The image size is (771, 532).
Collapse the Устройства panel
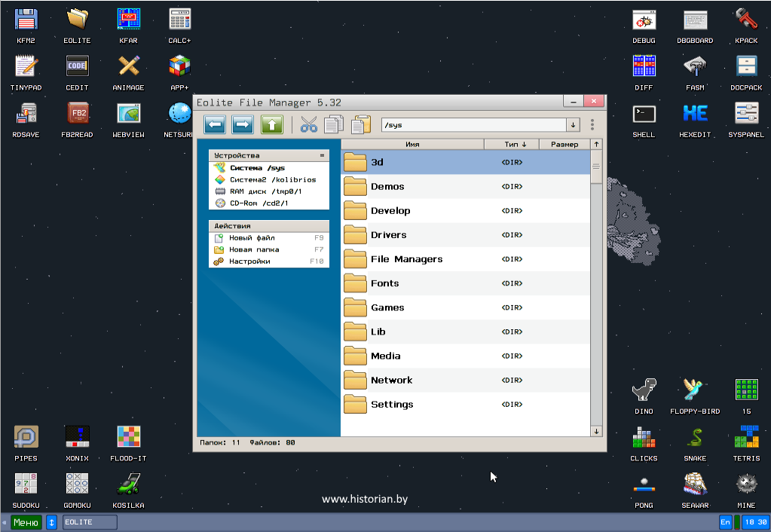click(322, 156)
